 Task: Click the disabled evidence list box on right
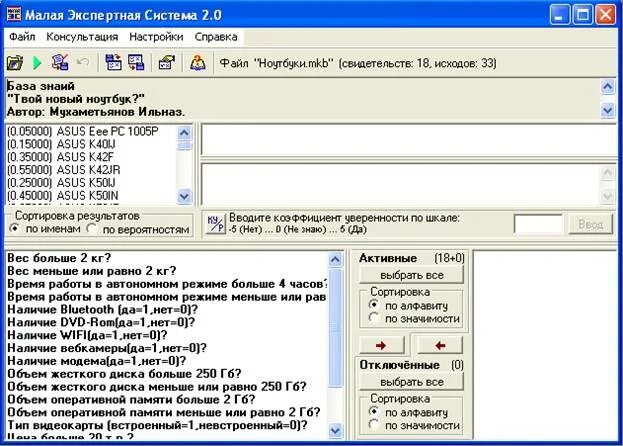pyautogui.click(x=545, y=345)
